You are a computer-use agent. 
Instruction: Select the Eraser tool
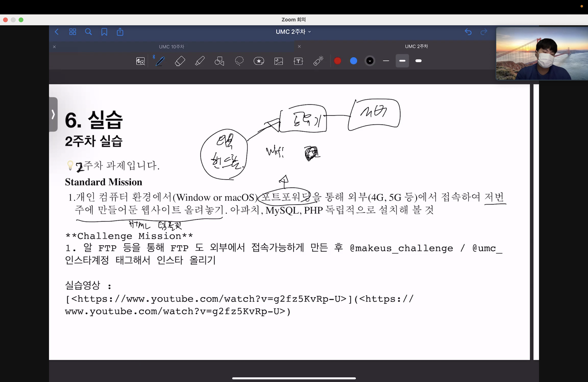pos(180,61)
